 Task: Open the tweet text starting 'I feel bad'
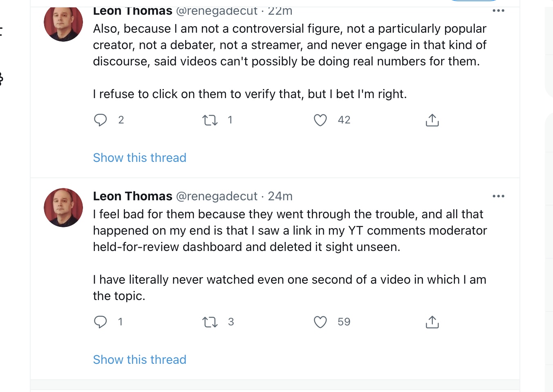(x=290, y=255)
